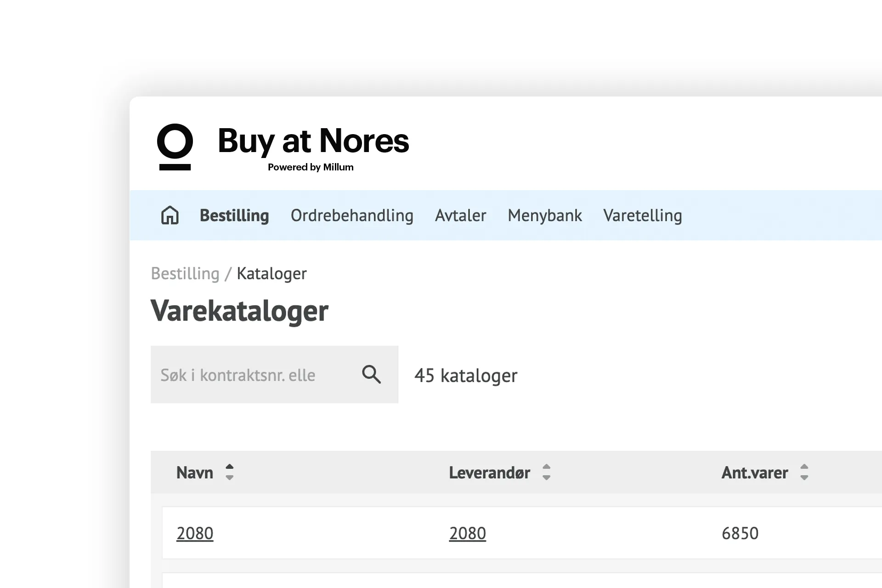Sort the table by Leverandør column
Viewport: 882px width, 588px height.
tap(546, 472)
